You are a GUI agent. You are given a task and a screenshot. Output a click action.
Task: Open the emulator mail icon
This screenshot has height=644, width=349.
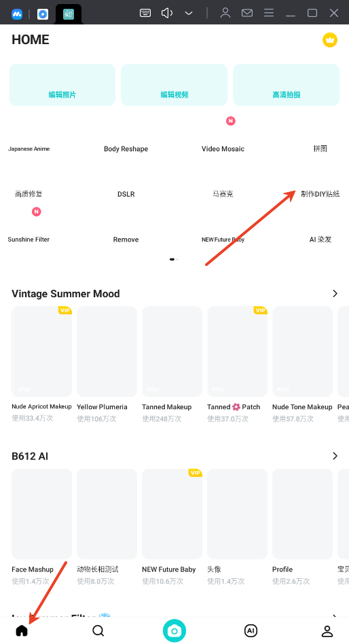coord(247,13)
